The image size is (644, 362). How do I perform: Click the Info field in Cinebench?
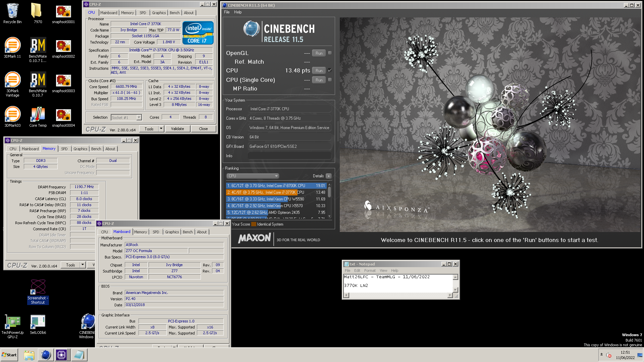289,156
